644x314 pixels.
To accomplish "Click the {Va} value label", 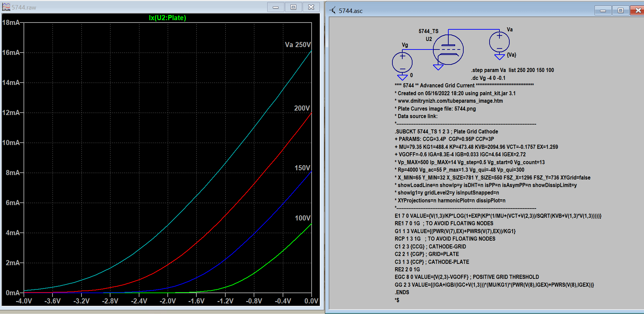I will click(511, 55).
